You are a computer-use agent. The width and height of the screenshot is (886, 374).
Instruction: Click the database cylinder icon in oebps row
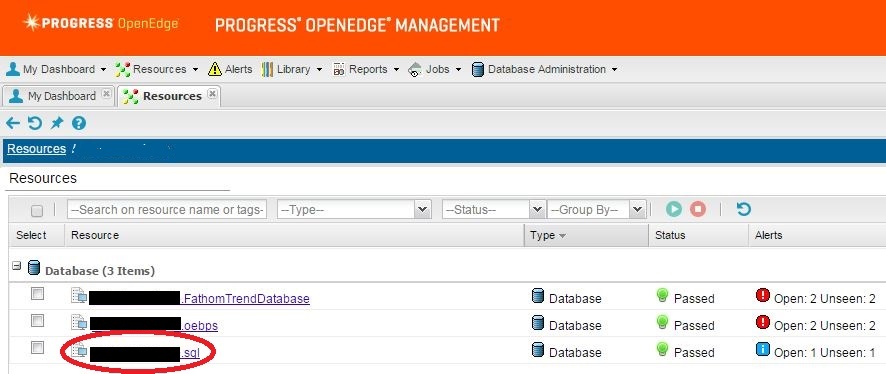pyautogui.click(x=538, y=323)
